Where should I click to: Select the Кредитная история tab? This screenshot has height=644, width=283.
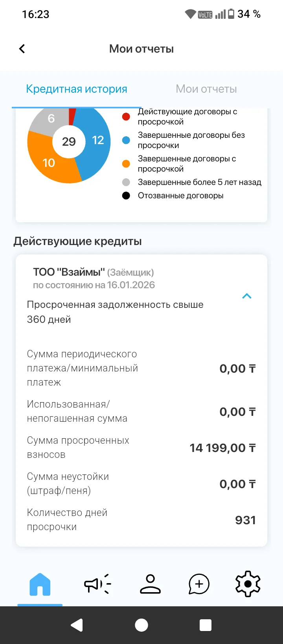77,89
